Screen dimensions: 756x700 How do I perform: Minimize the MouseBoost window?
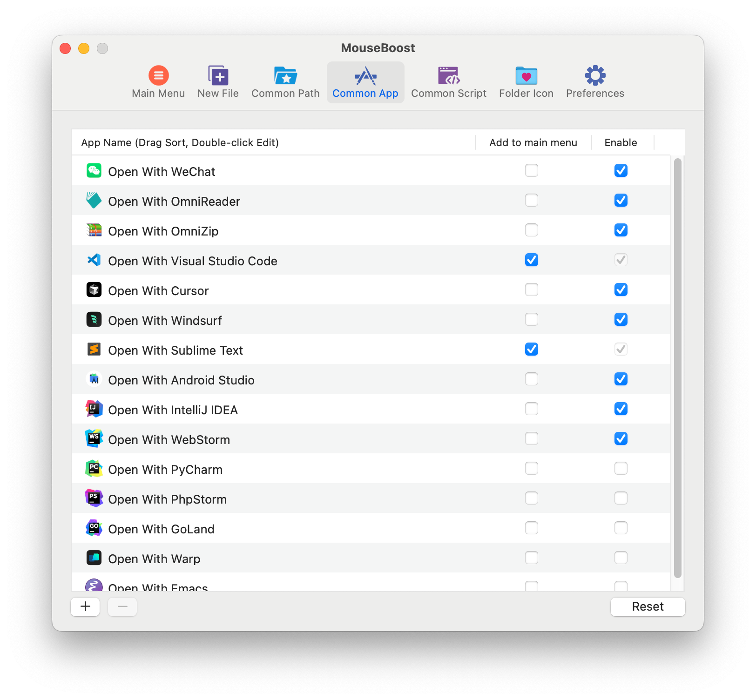[x=84, y=48]
